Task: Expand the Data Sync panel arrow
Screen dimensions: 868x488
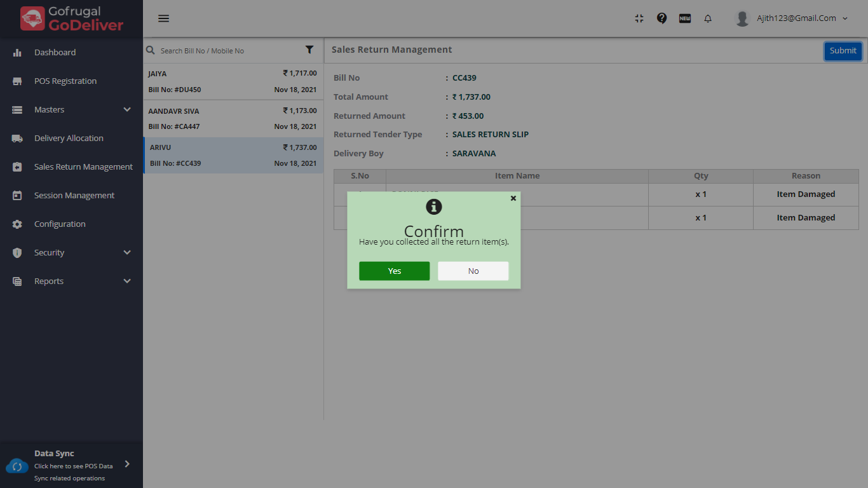Action: (x=127, y=464)
